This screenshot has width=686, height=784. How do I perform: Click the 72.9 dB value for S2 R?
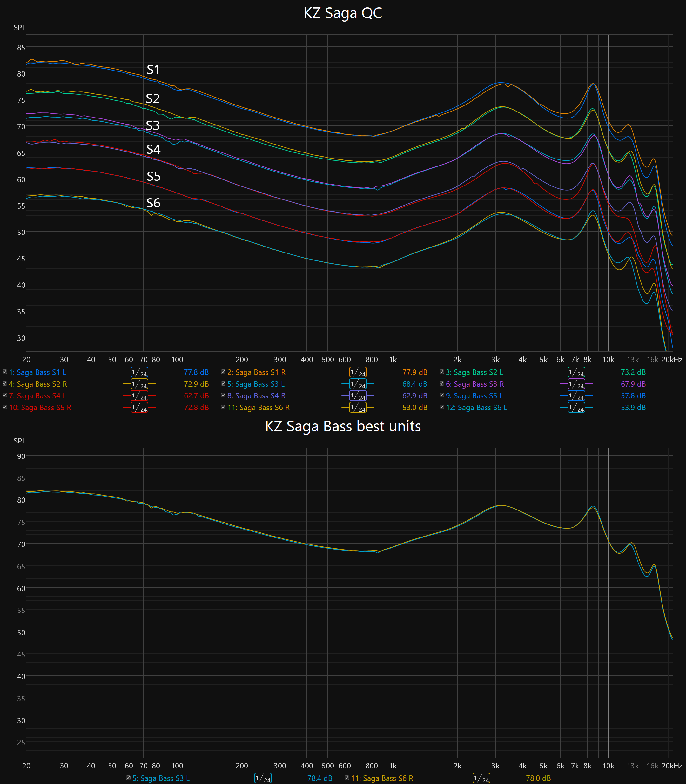pyautogui.click(x=196, y=384)
